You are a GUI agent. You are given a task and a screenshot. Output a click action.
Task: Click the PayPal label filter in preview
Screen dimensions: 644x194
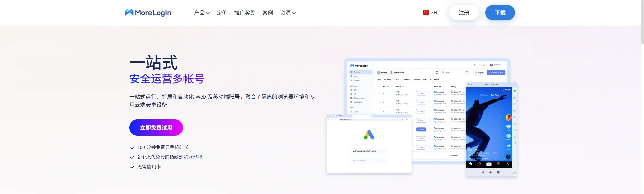pyautogui.click(x=436, y=79)
